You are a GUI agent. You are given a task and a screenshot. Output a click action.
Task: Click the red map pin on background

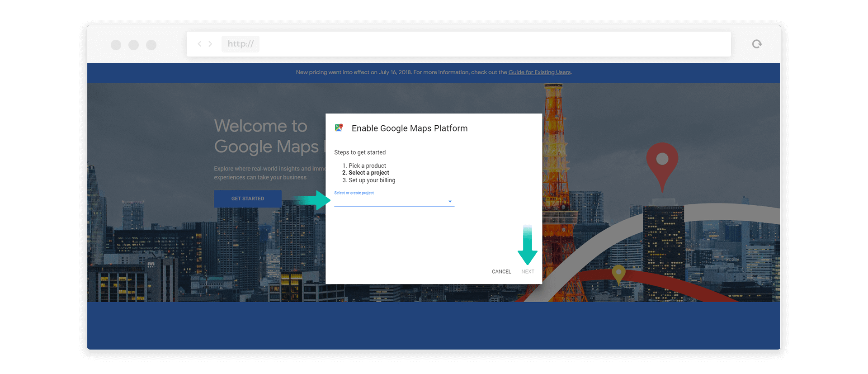[x=662, y=167]
